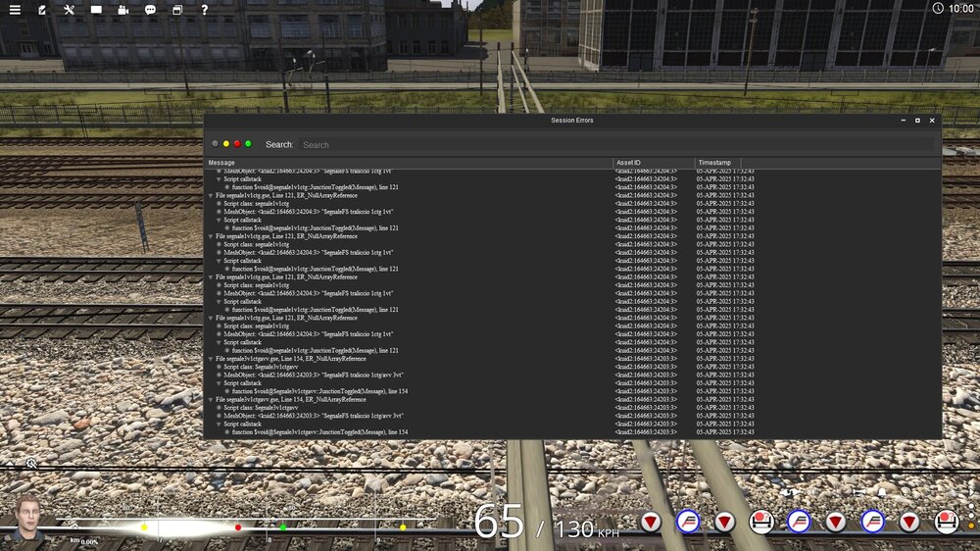Screen dimensions: 980x551
Task: Click the pencil edit icon in top toolbar
Action: coord(42,10)
